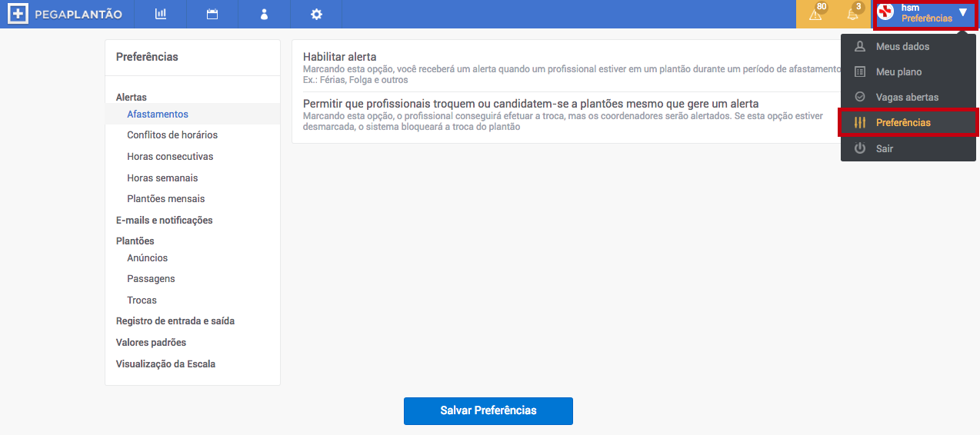Open notifications bell with badge 3
Viewport: 980px width, 435px height.
[853, 14]
